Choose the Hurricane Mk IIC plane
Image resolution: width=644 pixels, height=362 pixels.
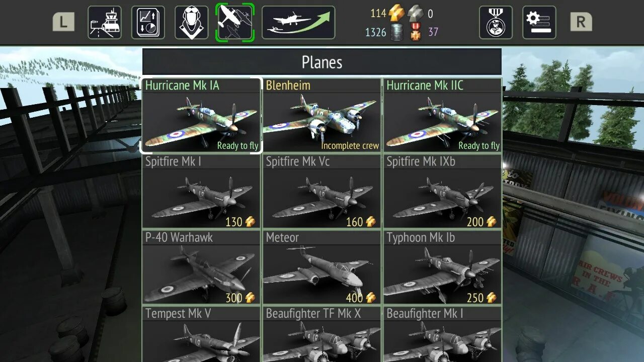coord(442,115)
